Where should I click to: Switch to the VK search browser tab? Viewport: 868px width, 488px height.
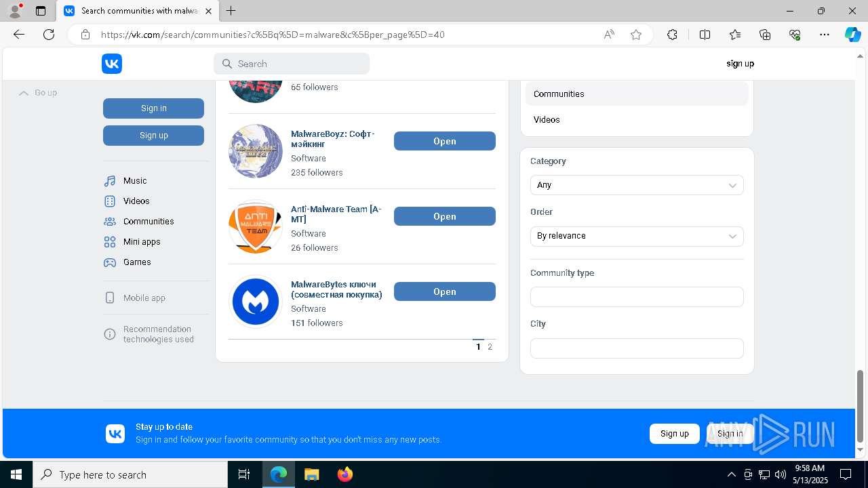click(x=137, y=11)
